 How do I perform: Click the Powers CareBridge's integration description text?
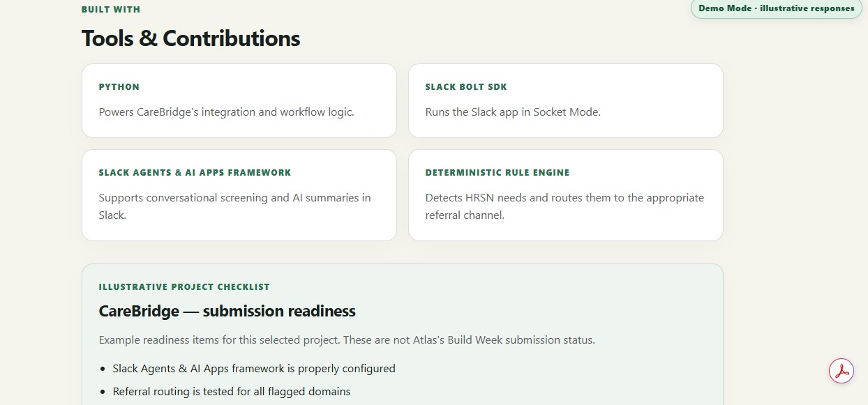coord(227,112)
